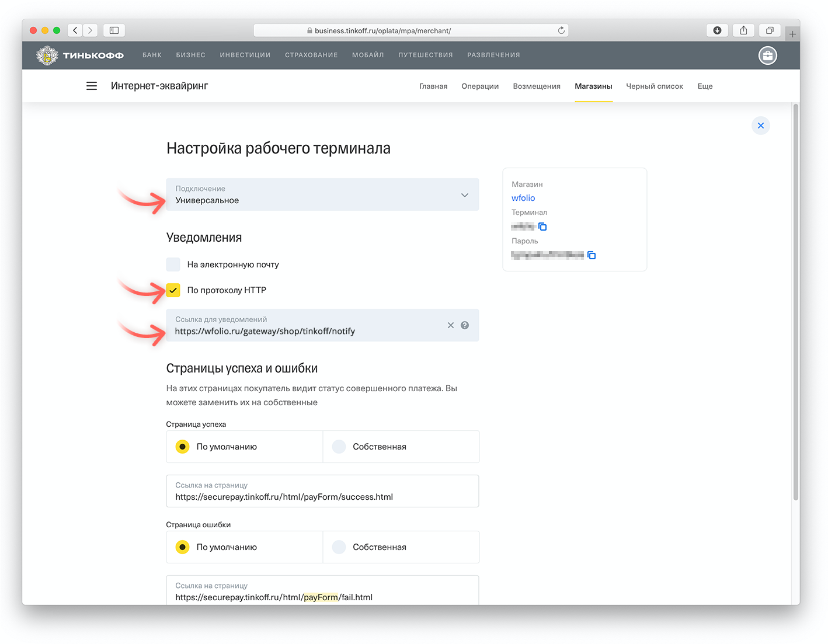Close the terminal settings with the blue X
This screenshot has height=644, width=828.
pos(760,126)
